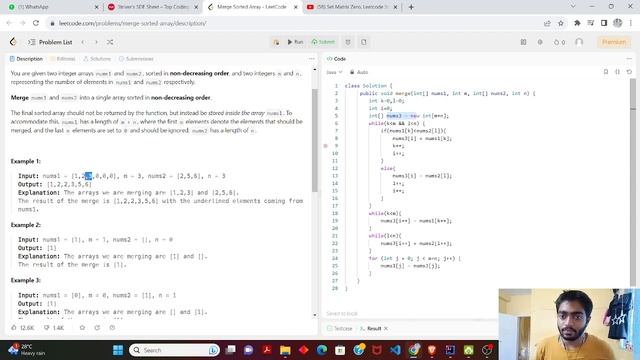Switch to Striver's SDE Sheet browser tab
Viewport: 640px width, 360px height.
pos(152,7)
